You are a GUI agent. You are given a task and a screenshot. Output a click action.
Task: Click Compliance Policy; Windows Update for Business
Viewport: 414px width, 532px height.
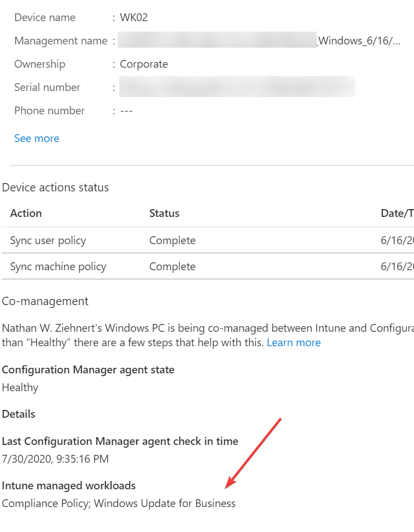click(x=119, y=504)
